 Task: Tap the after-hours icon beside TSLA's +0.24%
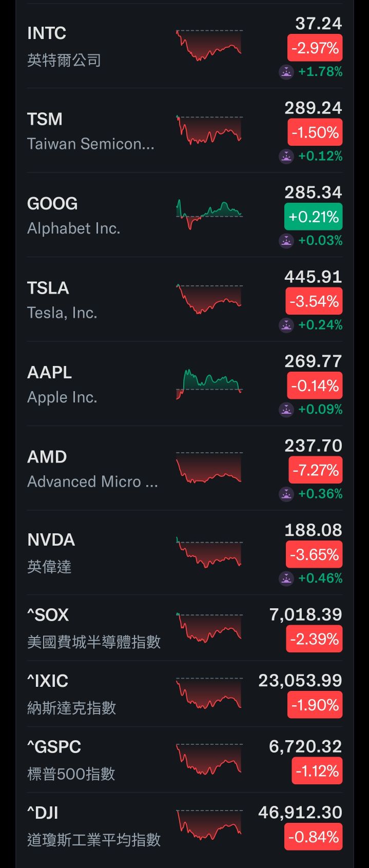pos(286,325)
